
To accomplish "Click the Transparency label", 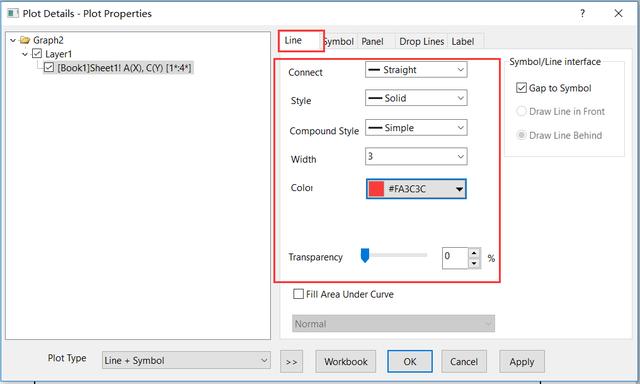I will [316, 257].
